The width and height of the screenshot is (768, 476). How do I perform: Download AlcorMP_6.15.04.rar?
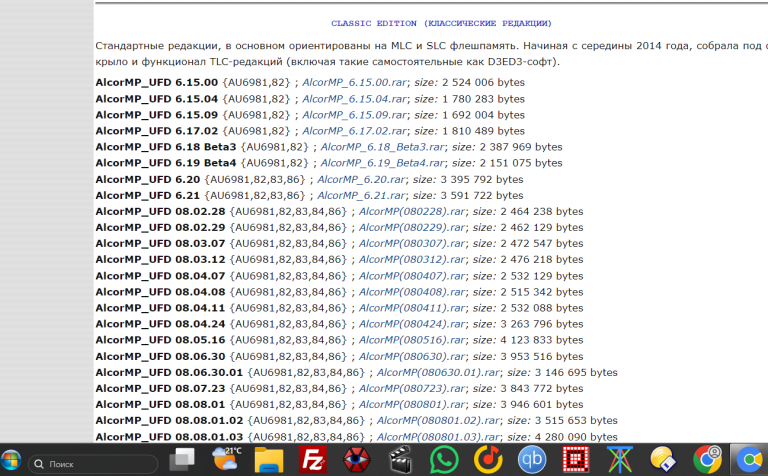point(355,99)
